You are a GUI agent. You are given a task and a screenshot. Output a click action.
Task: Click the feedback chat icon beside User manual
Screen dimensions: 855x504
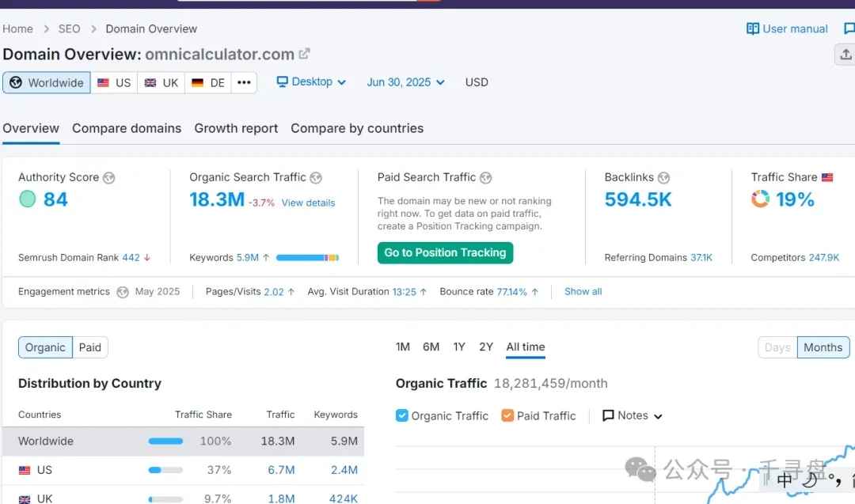click(x=849, y=28)
